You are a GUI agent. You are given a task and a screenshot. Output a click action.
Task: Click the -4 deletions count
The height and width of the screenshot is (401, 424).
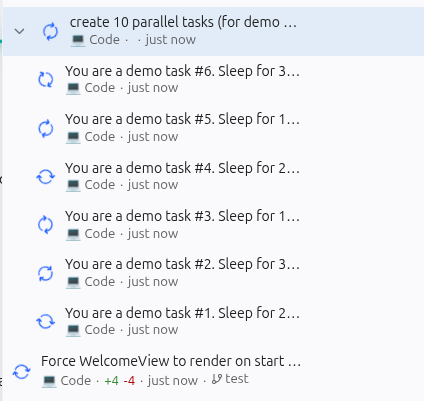129,381
